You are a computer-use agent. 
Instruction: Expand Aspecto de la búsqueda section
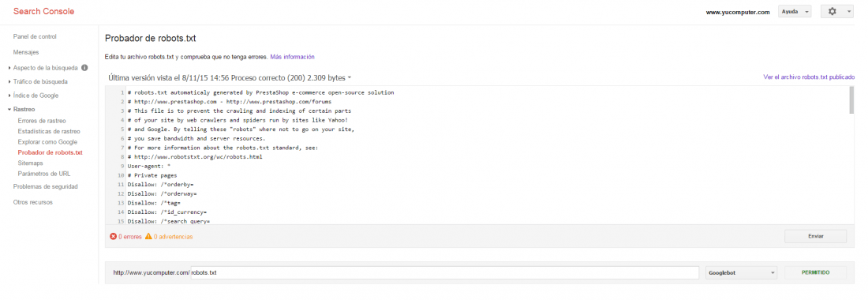pos(46,68)
